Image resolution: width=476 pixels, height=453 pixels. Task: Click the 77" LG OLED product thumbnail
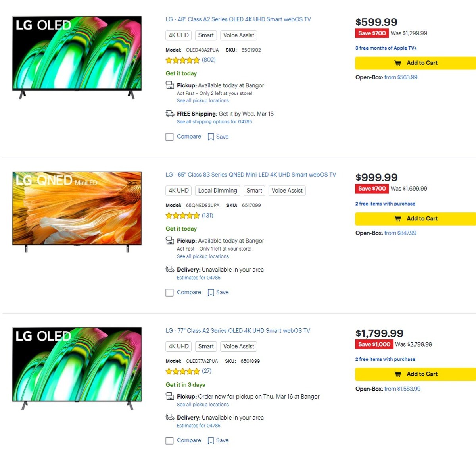click(77, 366)
